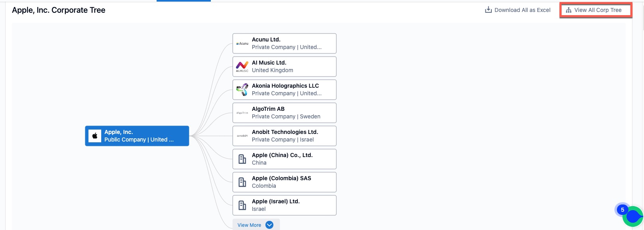This screenshot has height=230, width=644.
Task: Click Apple (China) building icon
Action: click(x=242, y=159)
